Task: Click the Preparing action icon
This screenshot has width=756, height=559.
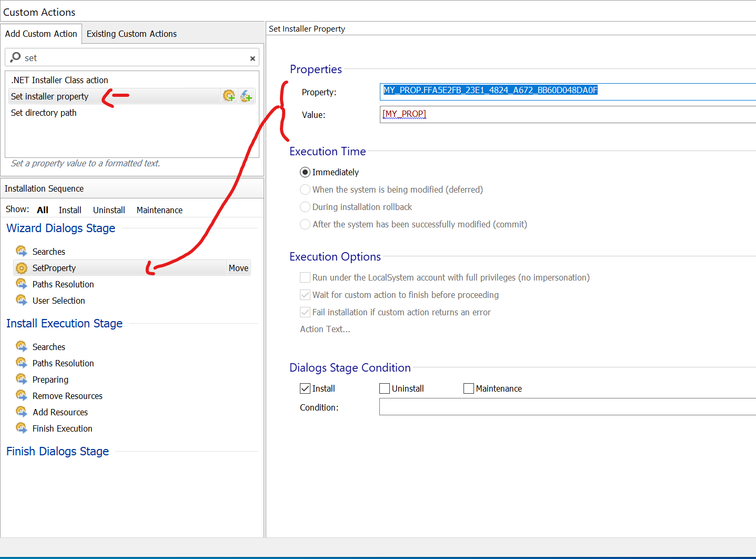Action: (22, 379)
